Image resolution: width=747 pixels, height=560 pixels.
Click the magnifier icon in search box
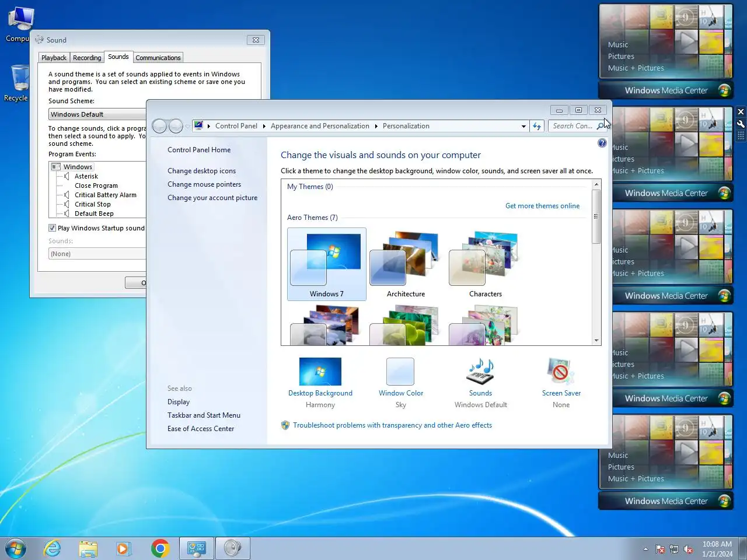pyautogui.click(x=600, y=126)
